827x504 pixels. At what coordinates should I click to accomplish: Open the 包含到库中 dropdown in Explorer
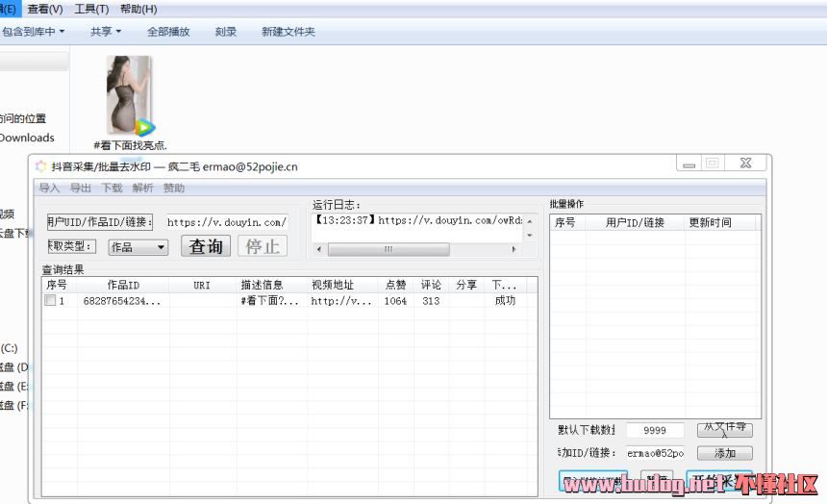click(x=33, y=32)
